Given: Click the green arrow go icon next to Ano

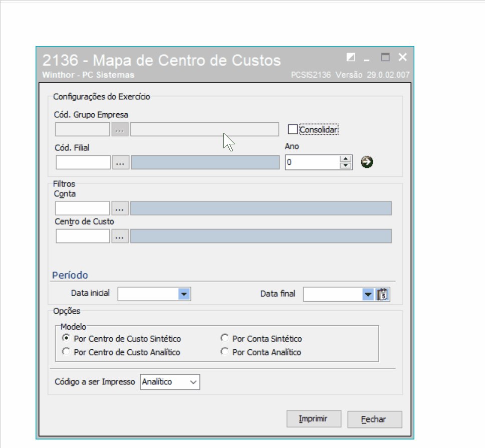Looking at the screenshot, I should (367, 162).
